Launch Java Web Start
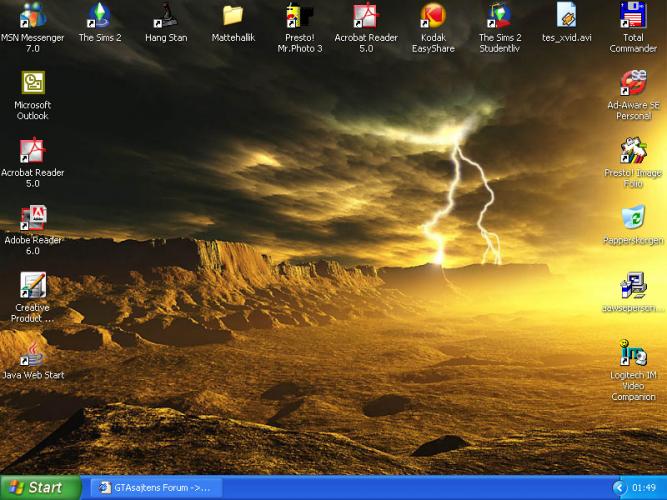The image size is (667, 500). (x=33, y=354)
